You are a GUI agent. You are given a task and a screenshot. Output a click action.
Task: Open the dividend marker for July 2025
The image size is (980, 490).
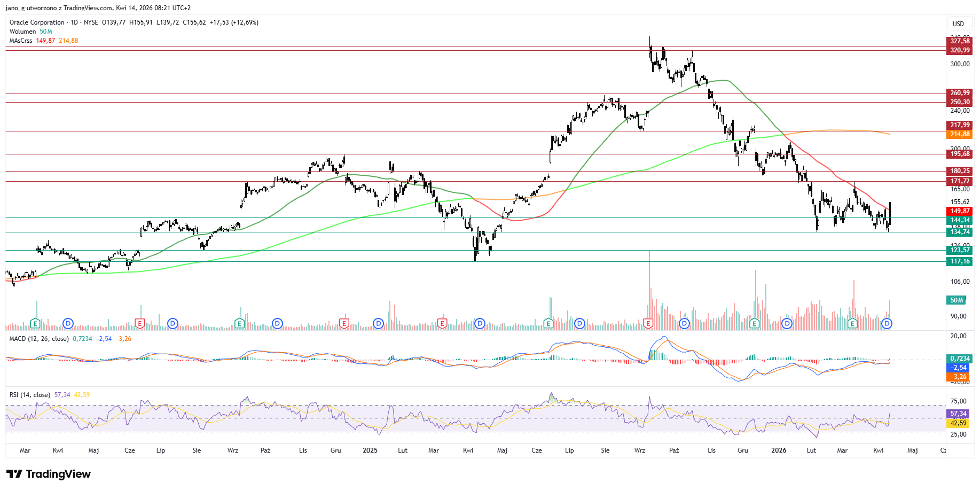pyautogui.click(x=580, y=323)
